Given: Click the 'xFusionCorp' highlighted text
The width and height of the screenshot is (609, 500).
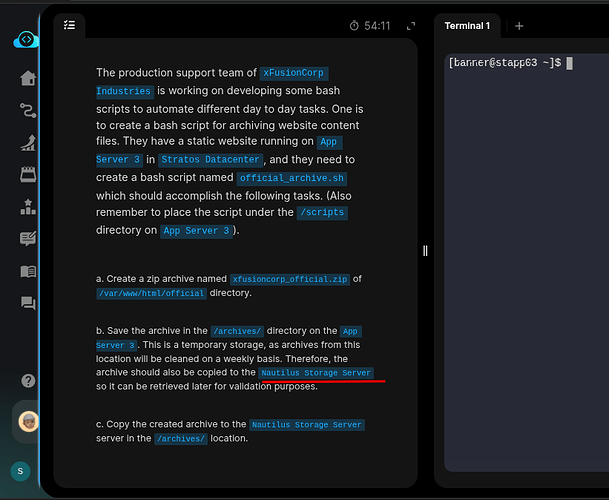Looking at the screenshot, I should click(x=294, y=73).
